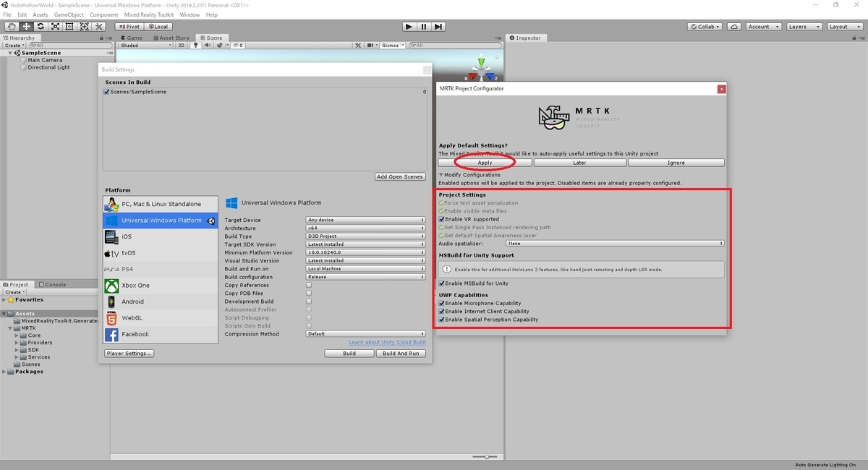868x470 pixels.
Task: Open the Build Type dropdown
Action: coord(366,236)
